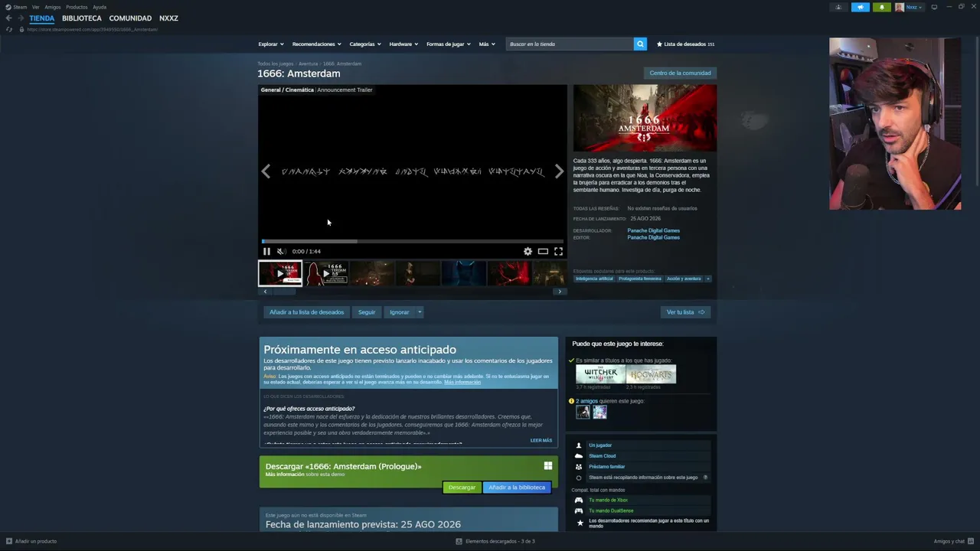Click the Acción y aventura tag
Image resolution: width=980 pixels, height=551 pixels.
tap(684, 279)
